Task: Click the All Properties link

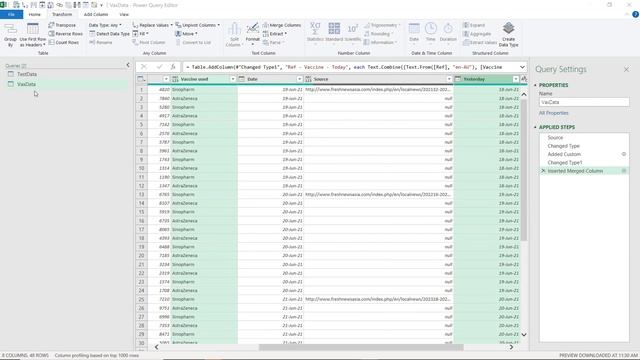Action: (553, 113)
